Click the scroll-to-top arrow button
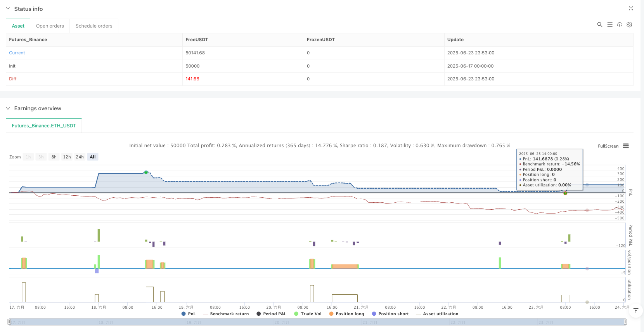Screen dimensions: 644x332 point(636,311)
